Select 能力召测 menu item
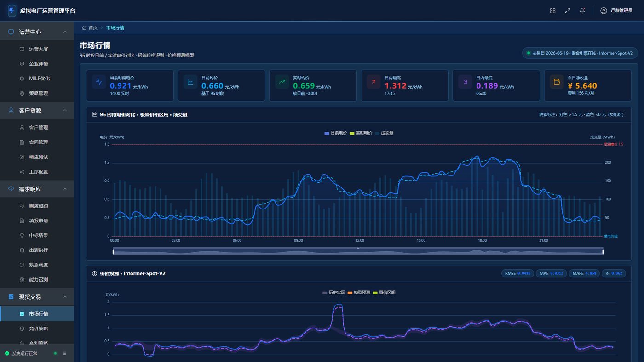Viewport: 644px width, 362px height. (37, 279)
